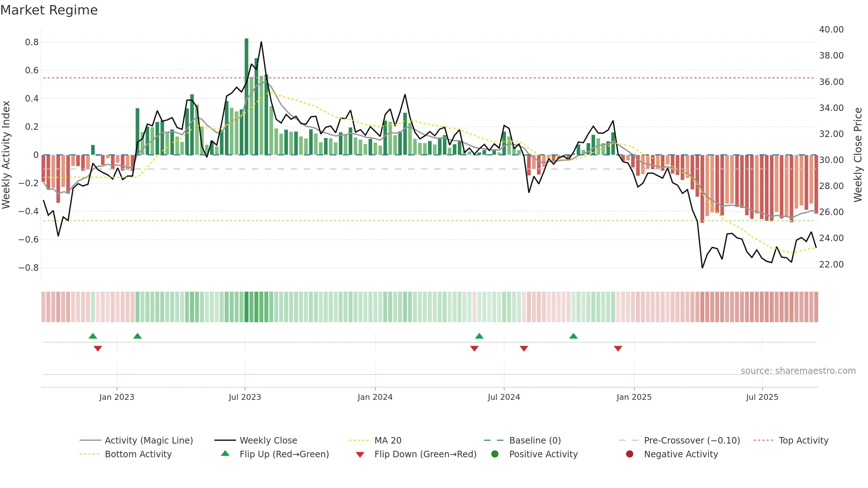Click the red Flip Down triangle in the legend
This screenshot has height=488, width=868.
tap(360, 455)
